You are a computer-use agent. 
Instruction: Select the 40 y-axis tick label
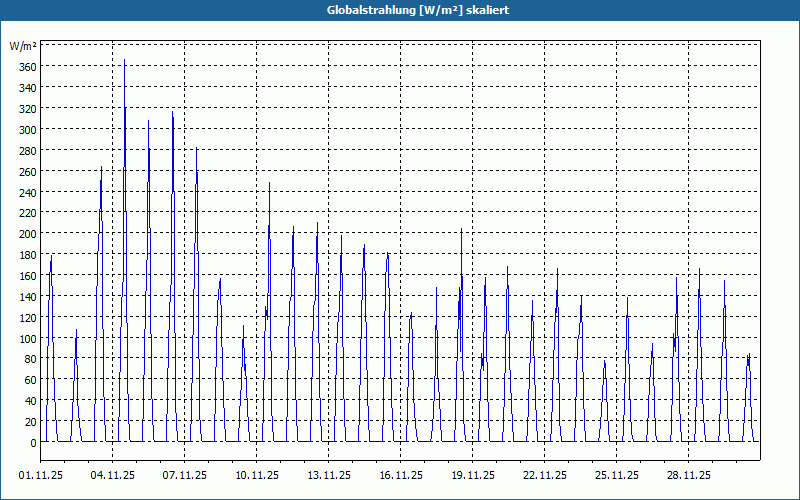click(x=31, y=401)
